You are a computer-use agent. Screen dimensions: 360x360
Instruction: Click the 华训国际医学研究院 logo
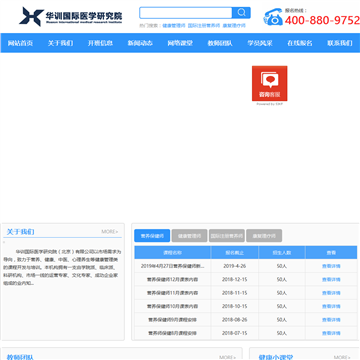(x=71, y=16)
